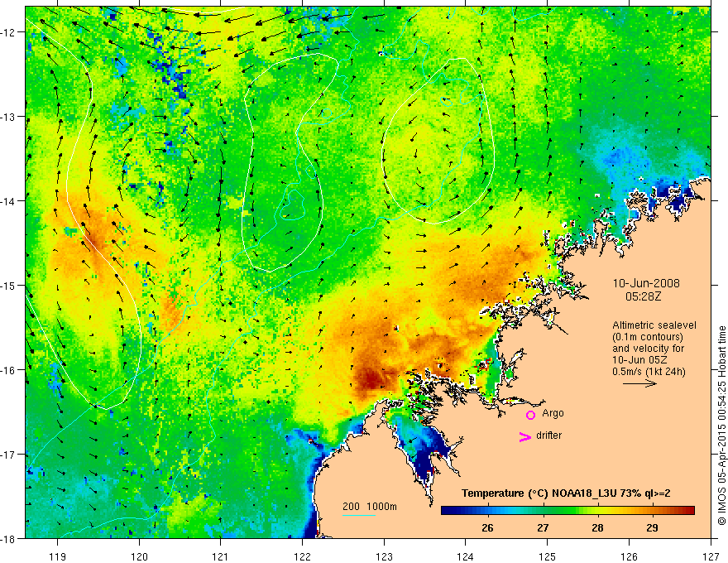Click the '126' longitude axis label
Viewport: 728px width, 563px height.
[629, 556]
